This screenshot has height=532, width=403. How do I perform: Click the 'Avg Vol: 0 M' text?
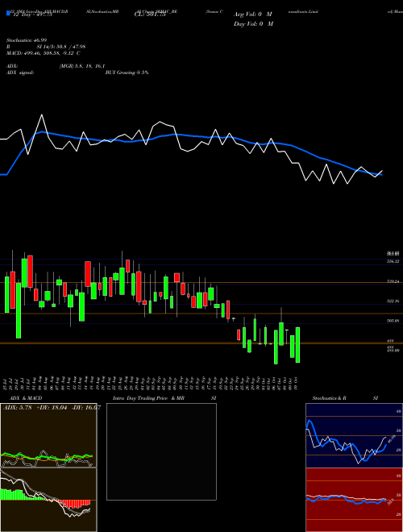pos(253,15)
